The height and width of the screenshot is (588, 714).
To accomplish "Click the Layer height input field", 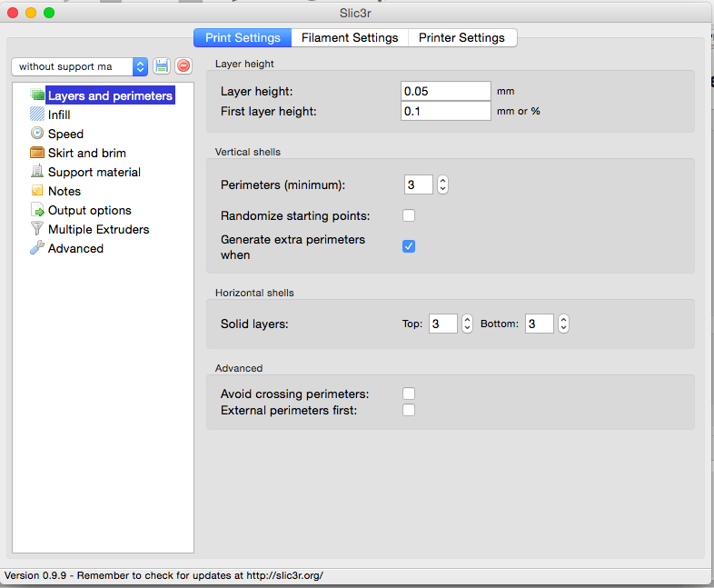I will (x=446, y=91).
